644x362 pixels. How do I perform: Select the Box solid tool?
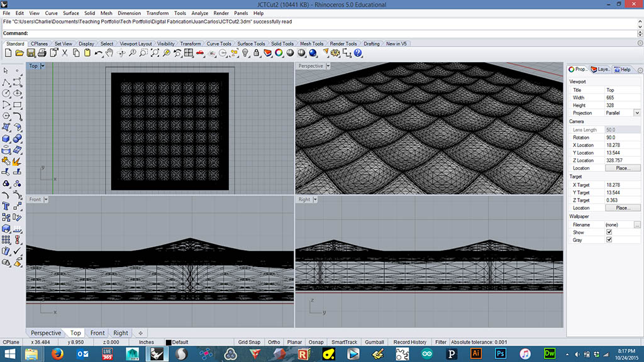(x=6, y=138)
